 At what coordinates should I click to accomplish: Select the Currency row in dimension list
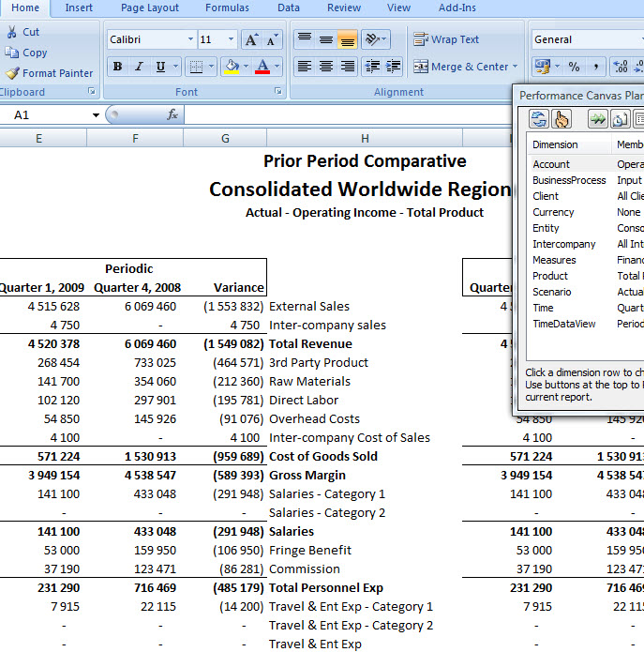click(x=553, y=212)
